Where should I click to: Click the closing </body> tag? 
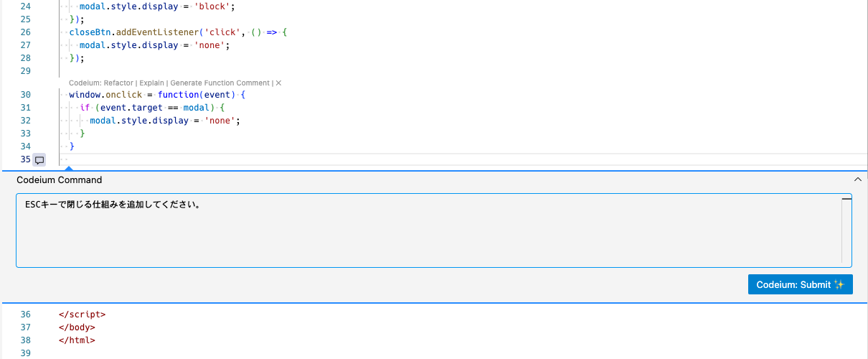tap(77, 327)
